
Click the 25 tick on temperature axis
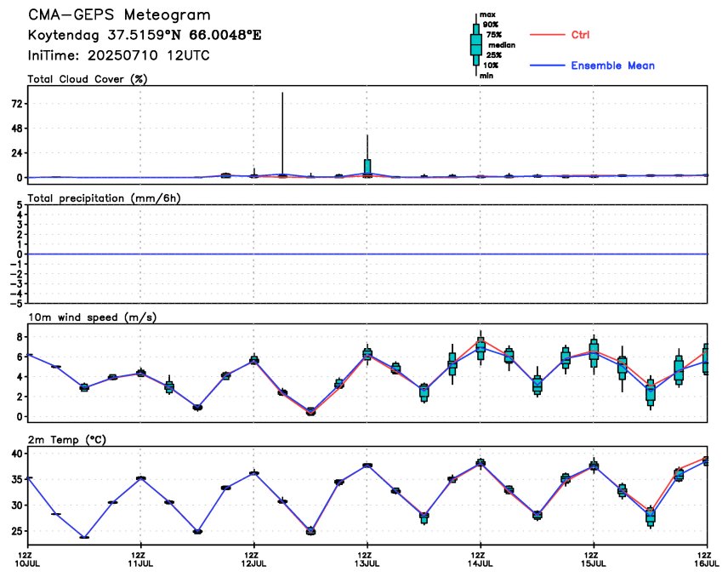coord(17,531)
